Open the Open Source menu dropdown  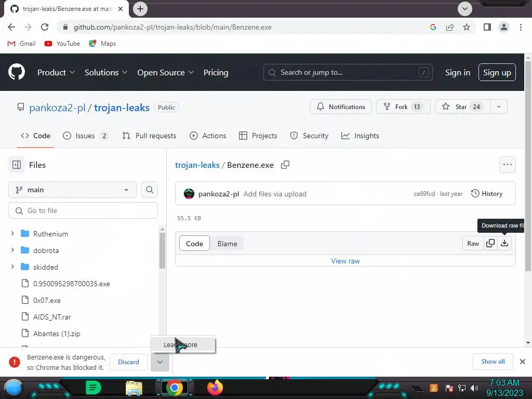click(166, 73)
